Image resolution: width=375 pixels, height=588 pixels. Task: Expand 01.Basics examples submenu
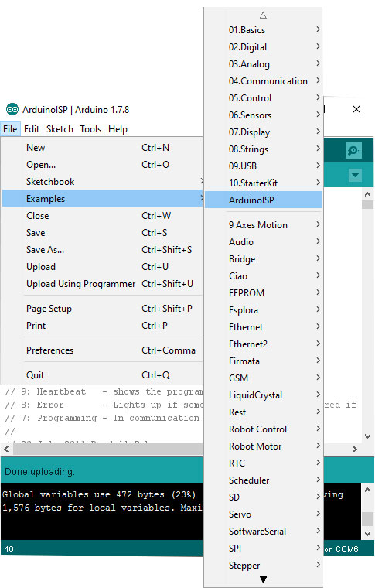[264, 30]
